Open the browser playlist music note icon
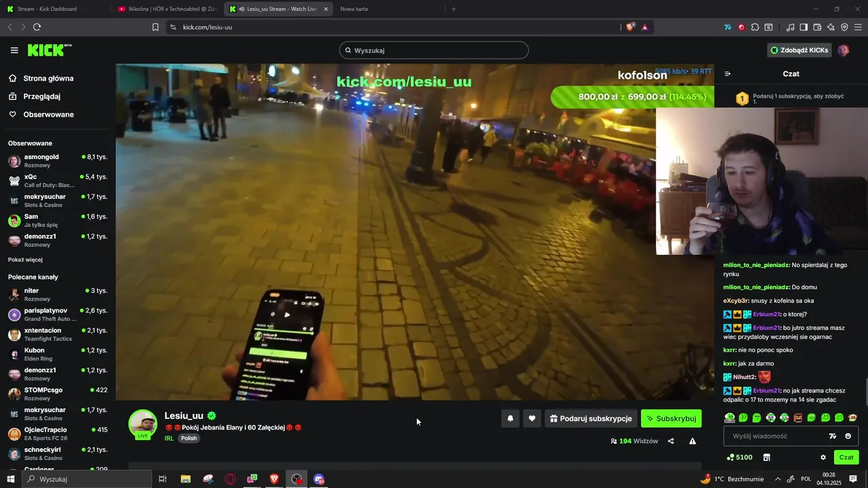The height and width of the screenshot is (488, 868). [x=790, y=27]
